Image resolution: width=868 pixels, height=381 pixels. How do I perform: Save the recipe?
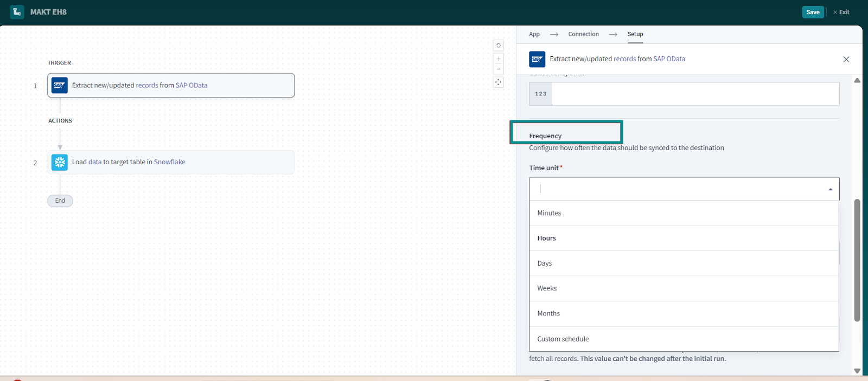813,12
